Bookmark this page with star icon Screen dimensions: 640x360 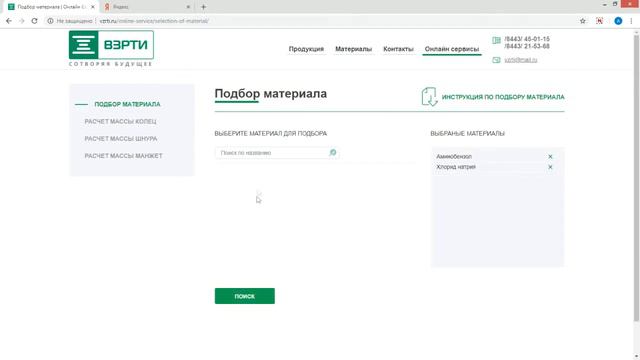582,21
